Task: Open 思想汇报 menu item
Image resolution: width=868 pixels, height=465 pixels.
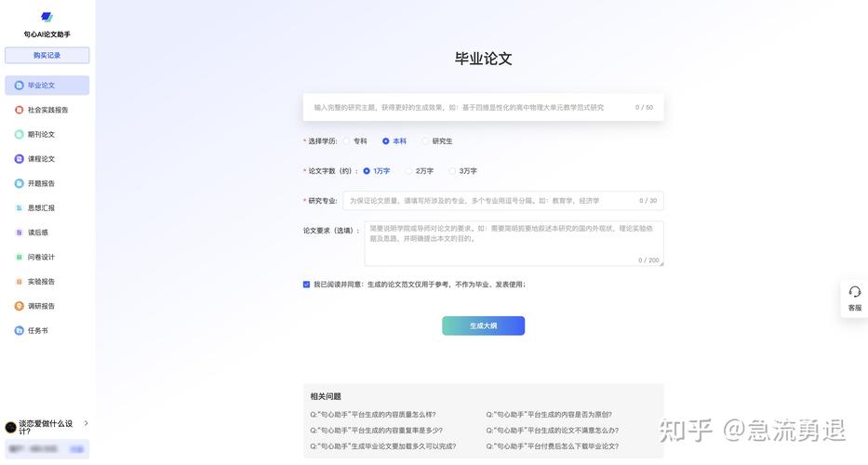Action: click(47, 208)
